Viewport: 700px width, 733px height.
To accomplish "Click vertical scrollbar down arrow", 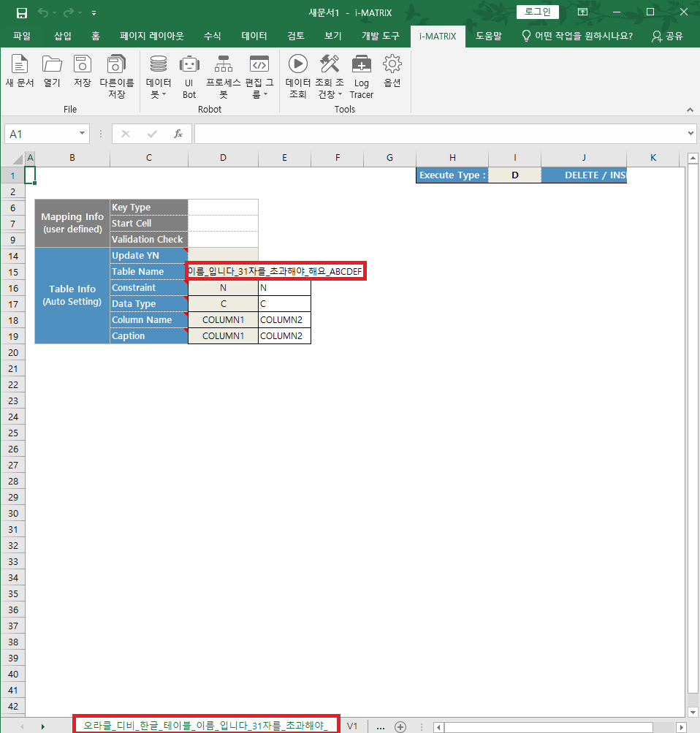I will [693, 713].
